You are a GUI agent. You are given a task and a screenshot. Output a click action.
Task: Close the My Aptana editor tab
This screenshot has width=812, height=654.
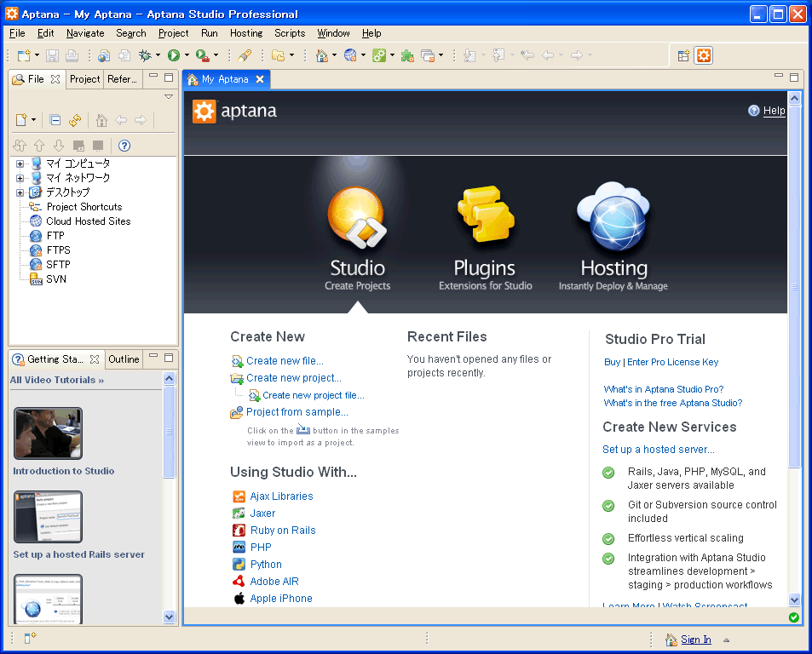[259, 79]
